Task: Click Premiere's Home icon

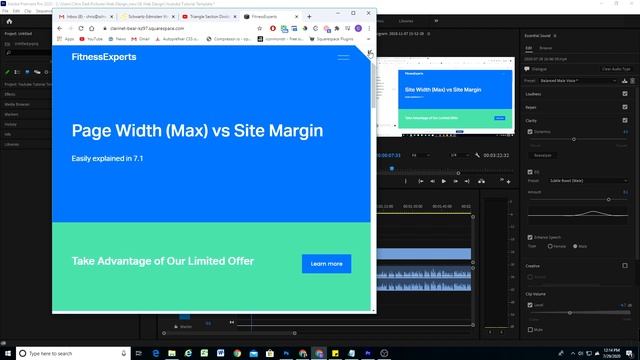Action: pos(9,22)
